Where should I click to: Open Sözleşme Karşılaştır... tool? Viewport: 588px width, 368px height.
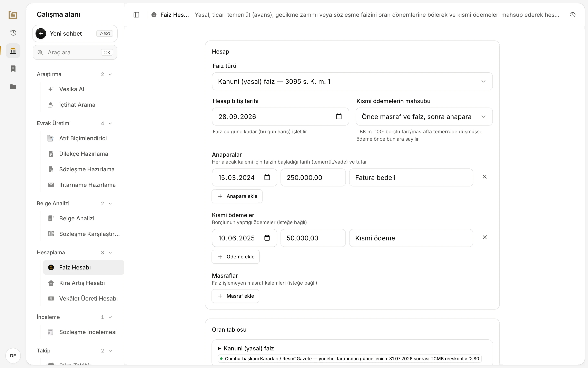(83, 234)
